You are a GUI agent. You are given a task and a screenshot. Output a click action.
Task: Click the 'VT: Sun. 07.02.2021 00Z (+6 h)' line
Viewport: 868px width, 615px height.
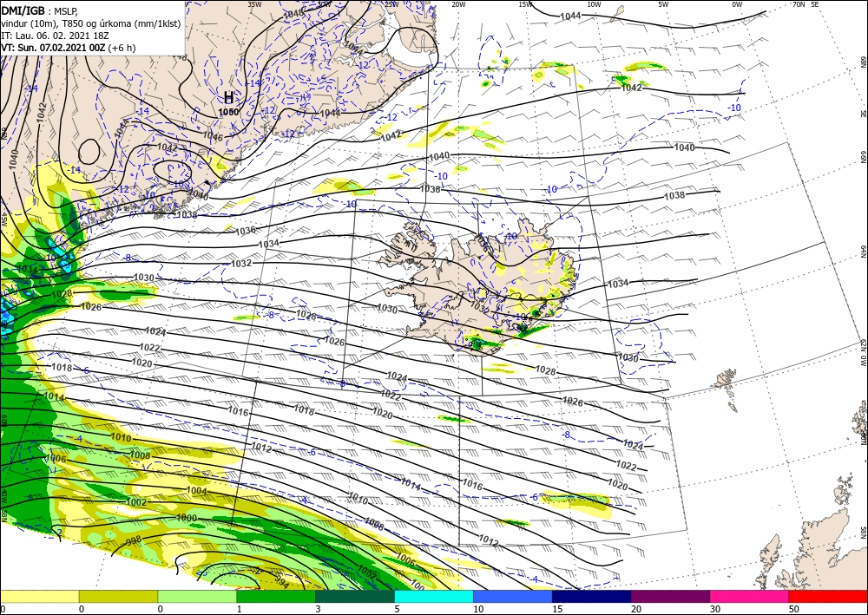tap(68, 48)
